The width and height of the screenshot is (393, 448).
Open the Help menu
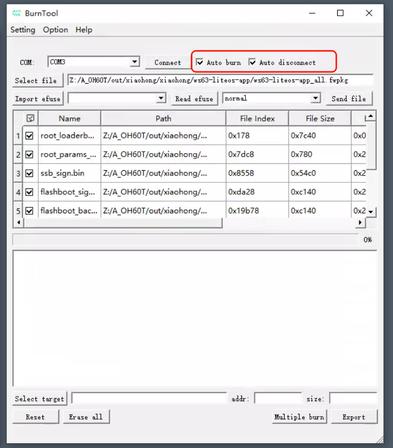(x=84, y=30)
